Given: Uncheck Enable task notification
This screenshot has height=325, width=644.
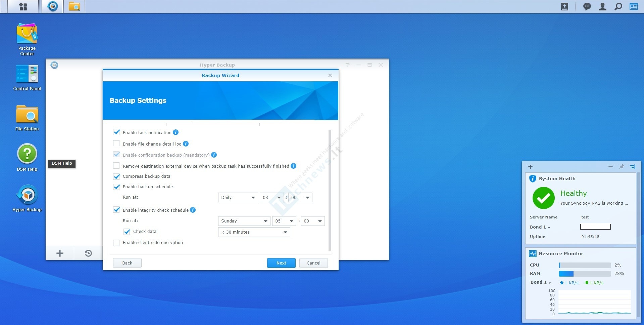Looking at the screenshot, I should [x=116, y=132].
